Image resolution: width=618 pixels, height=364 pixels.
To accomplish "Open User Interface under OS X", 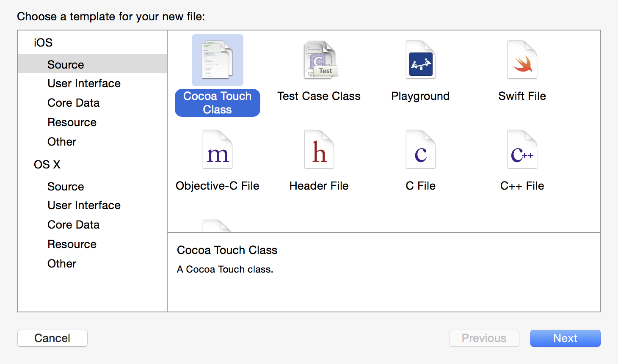I will (92, 205).
